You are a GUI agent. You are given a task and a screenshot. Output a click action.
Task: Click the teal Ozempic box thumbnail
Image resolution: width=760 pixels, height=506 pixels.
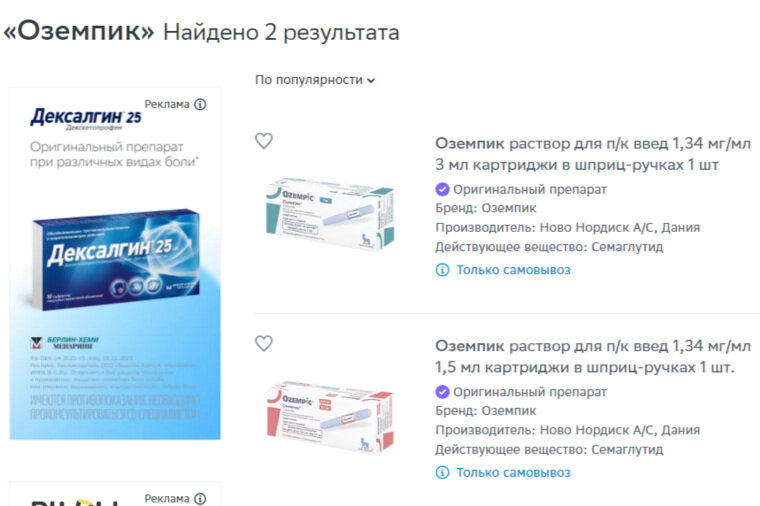click(x=330, y=213)
